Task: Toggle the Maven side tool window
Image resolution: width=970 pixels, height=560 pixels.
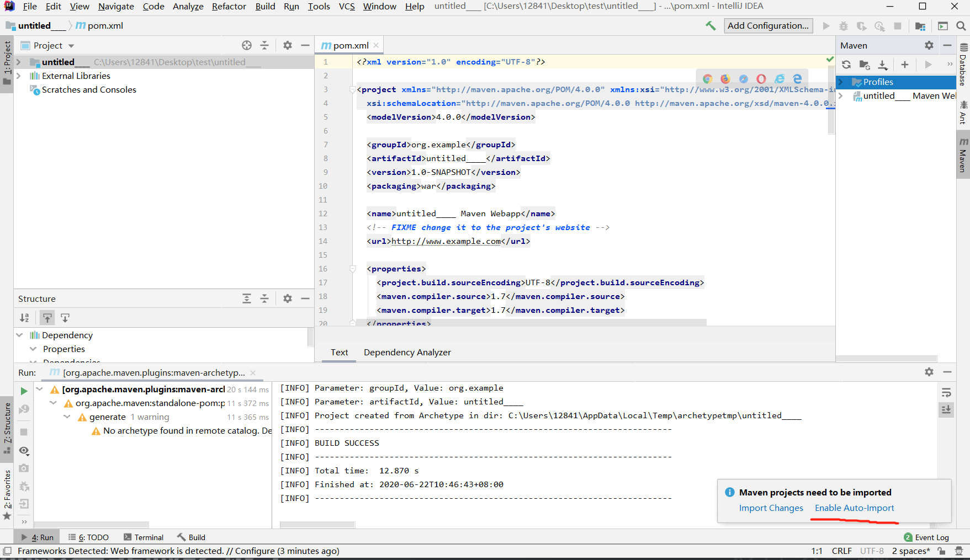Action: 963,155
